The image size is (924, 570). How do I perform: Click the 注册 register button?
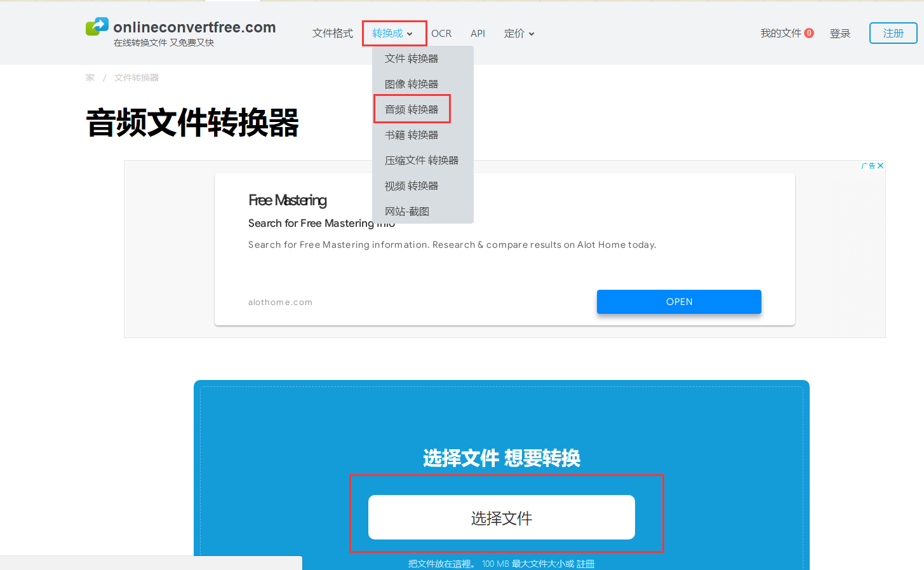point(893,33)
